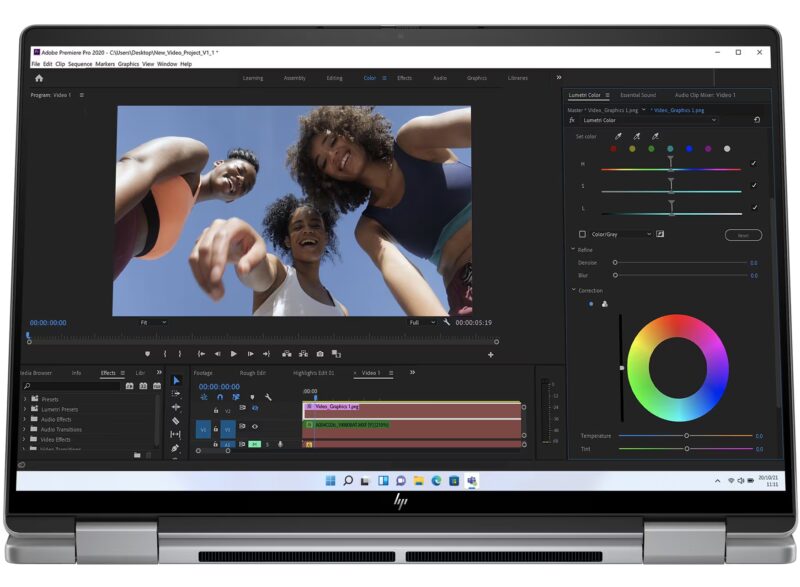Expand the Audio Effects folder
800x587 pixels.
(x=24, y=419)
